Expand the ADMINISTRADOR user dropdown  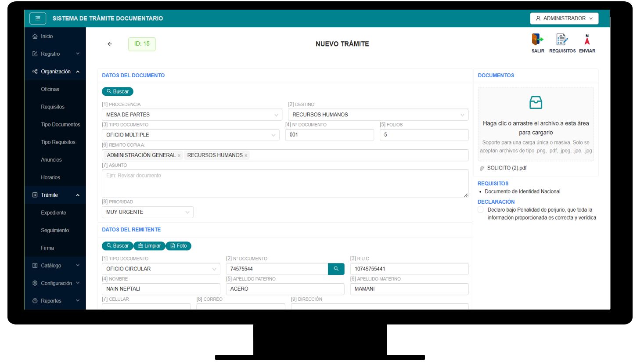564,18
